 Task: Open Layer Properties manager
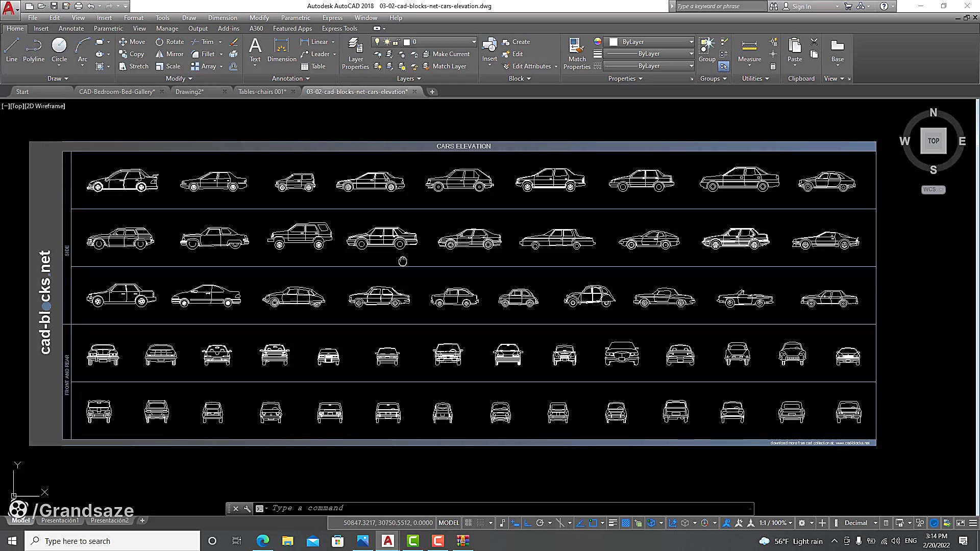355,54
